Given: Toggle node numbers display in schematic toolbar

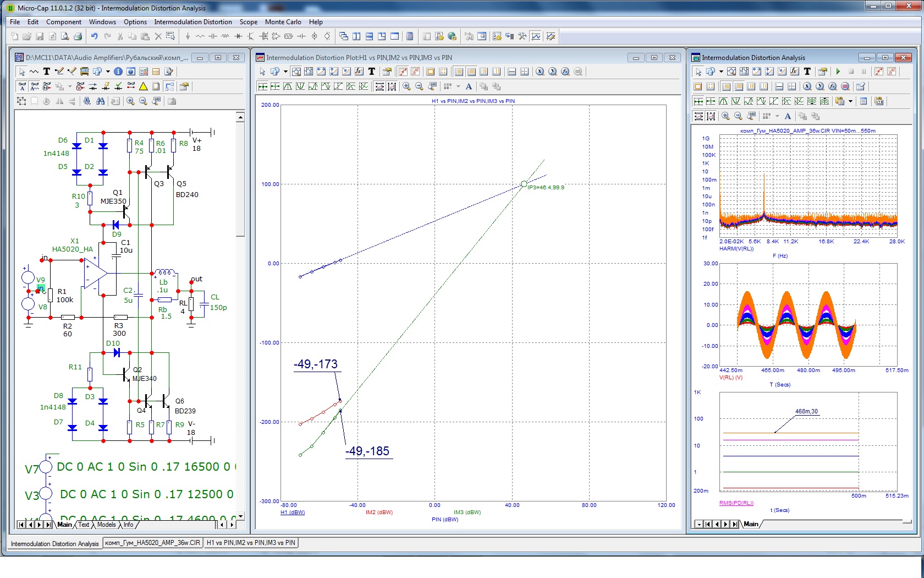Looking at the screenshot, I should (x=47, y=86).
